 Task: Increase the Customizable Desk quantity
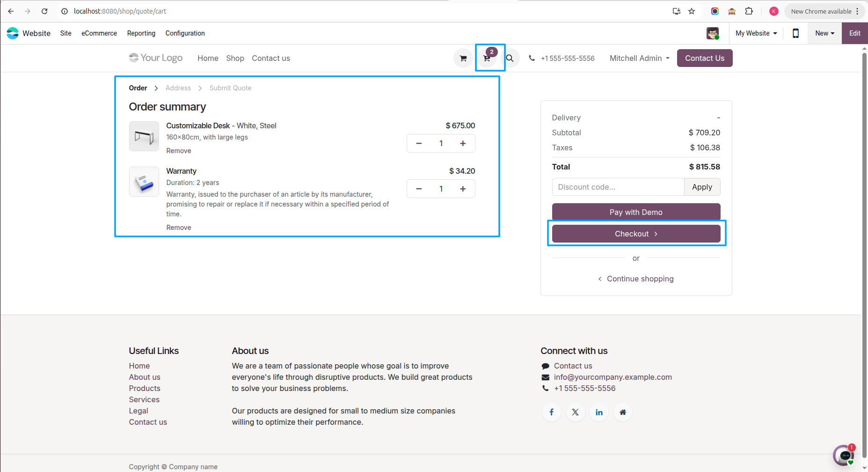coord(462,143)
